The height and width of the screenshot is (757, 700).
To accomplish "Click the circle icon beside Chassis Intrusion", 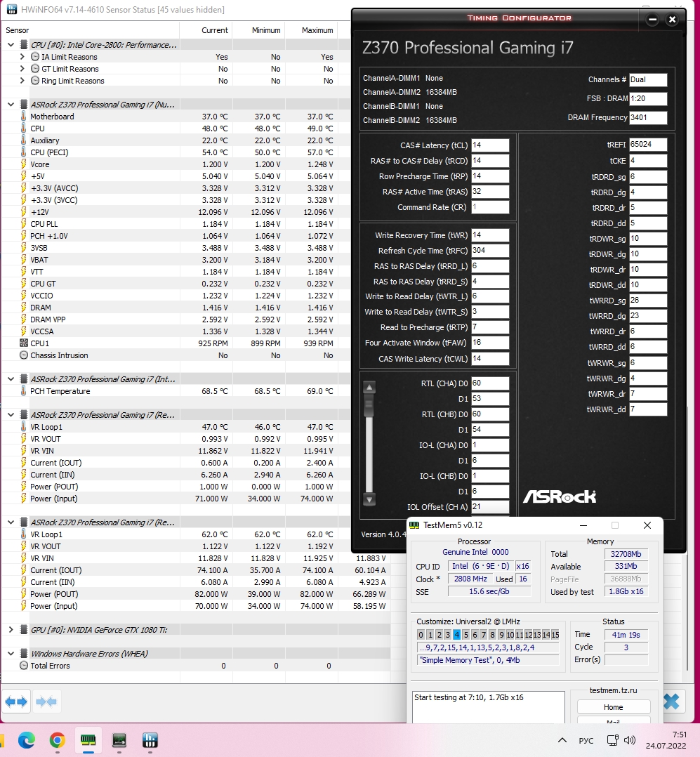I will pos(24,355).
